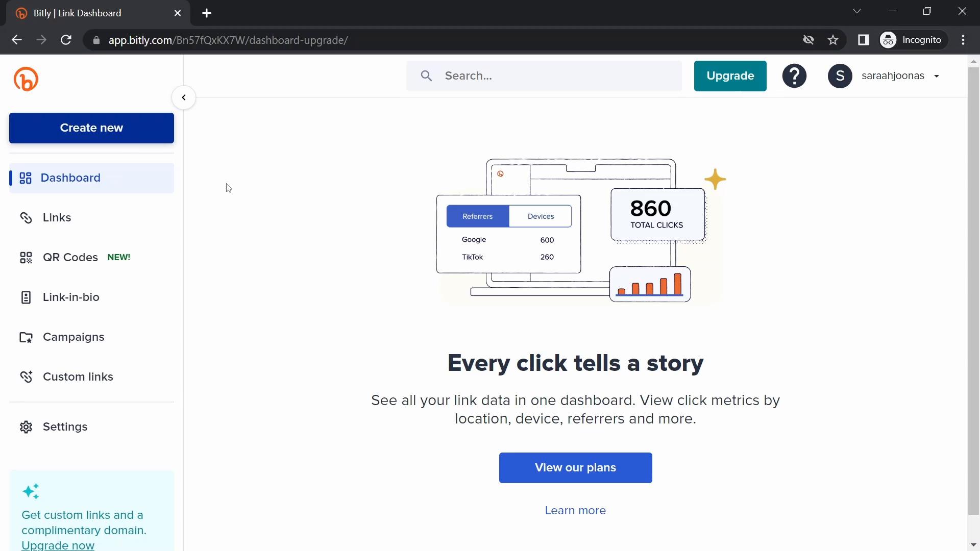The width and height of the screenshot is (980, 551).
Task: Click View our plans button
Action: (x=575, y=467)
